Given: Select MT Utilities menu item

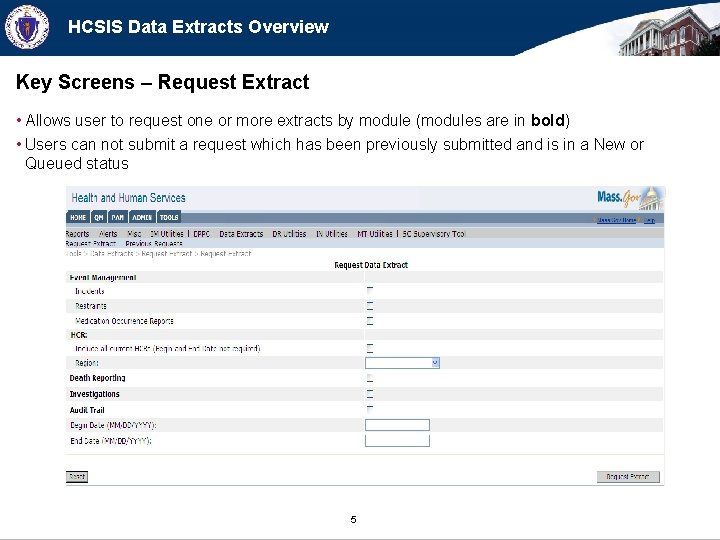Looking at the screenshot, I should pos(375,234).
